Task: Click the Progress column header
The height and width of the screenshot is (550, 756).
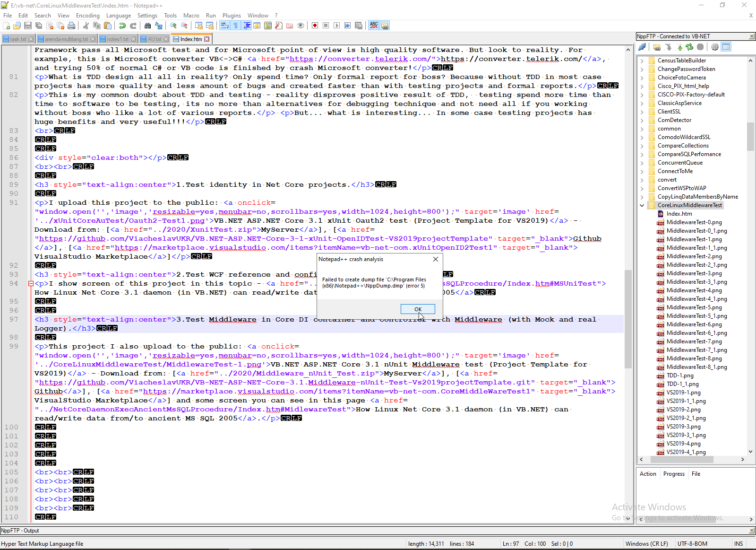Action: click(674, 474)
